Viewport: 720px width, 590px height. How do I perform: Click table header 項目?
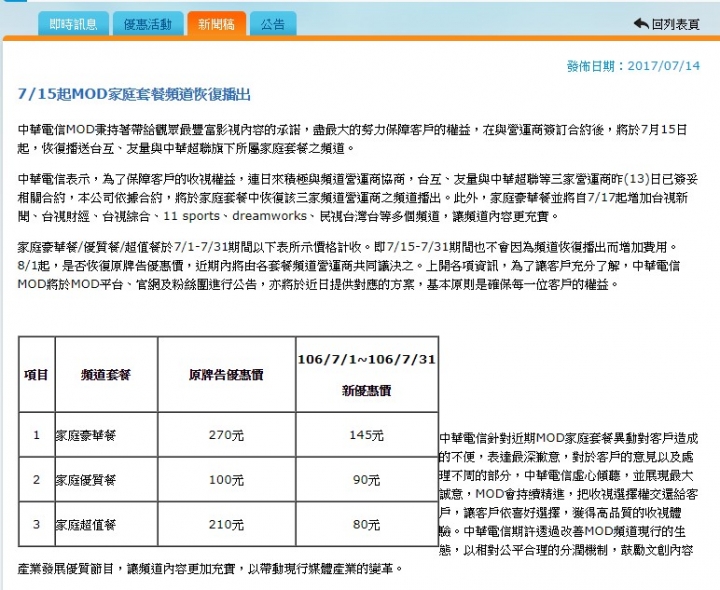[x=36, y=375]
